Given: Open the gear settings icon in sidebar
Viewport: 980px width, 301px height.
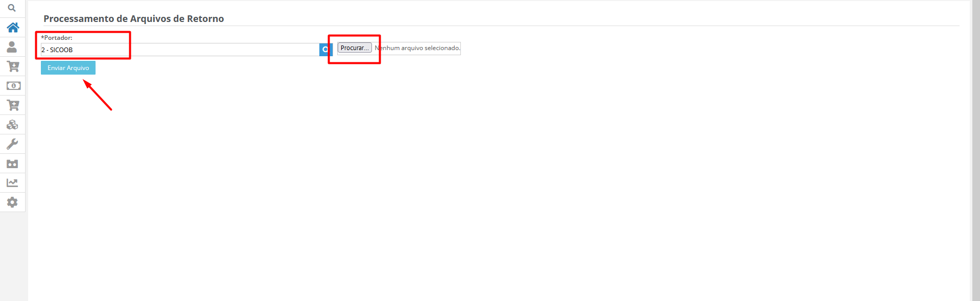Looking at the screenshot, I should 12,202.
